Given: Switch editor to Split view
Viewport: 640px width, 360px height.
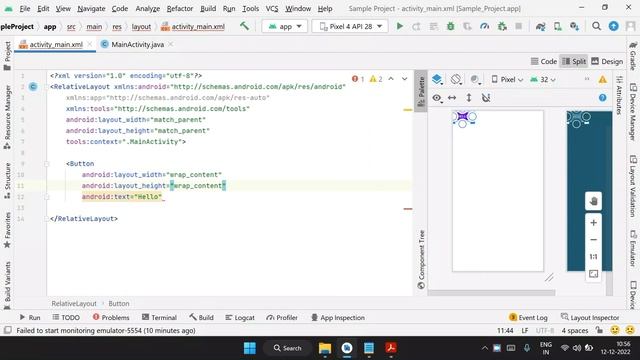Looking at the screenshot, I should [573, 62].
